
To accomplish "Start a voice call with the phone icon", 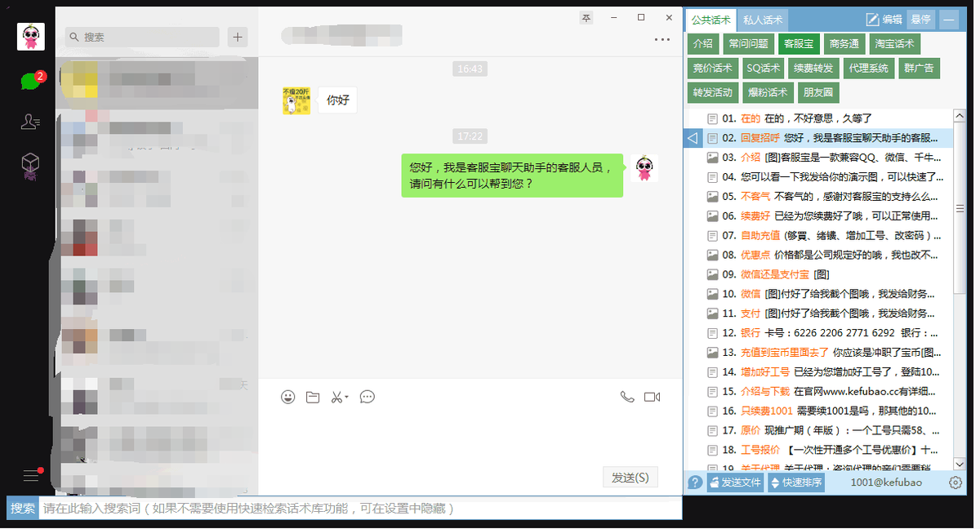I will click(627, 396).
